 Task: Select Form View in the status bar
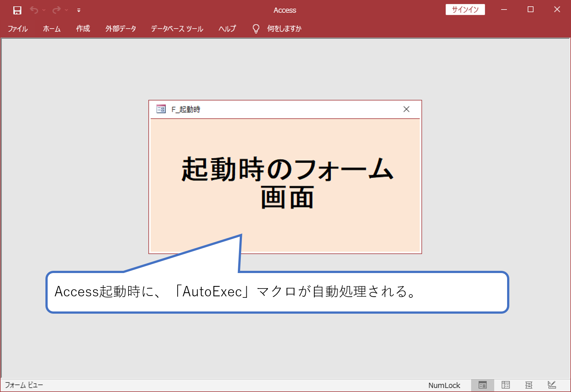pos(482,385)
